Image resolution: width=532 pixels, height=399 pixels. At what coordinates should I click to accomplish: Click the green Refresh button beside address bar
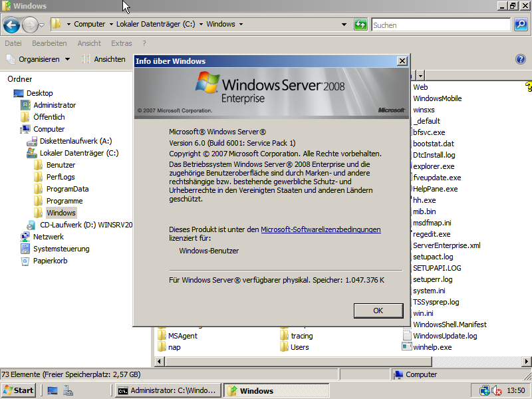pyautogui.click(x=360, y=25)
